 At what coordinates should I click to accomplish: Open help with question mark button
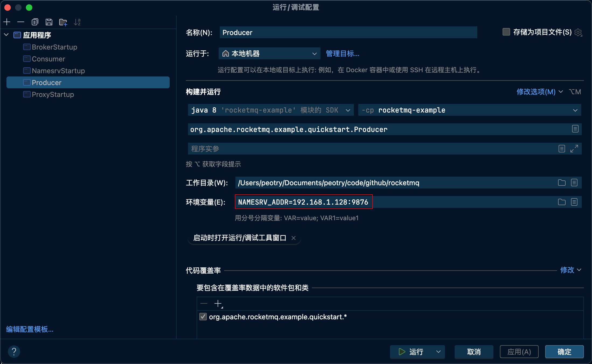14,351
